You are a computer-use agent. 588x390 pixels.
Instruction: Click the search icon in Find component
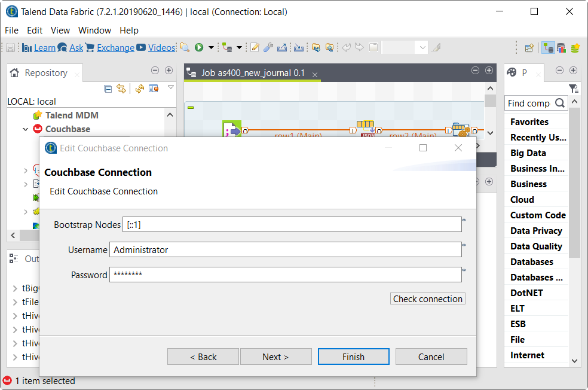pos(559,103)
